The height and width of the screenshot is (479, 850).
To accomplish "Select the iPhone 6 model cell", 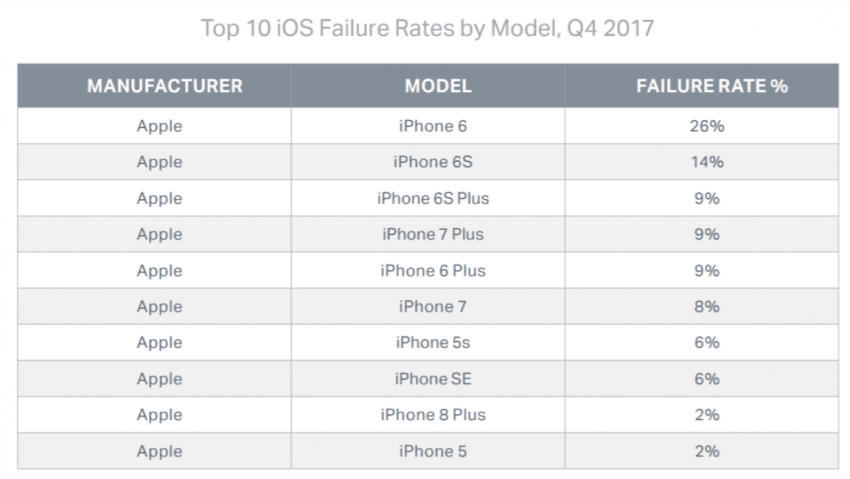I will [x=433, y=126].
